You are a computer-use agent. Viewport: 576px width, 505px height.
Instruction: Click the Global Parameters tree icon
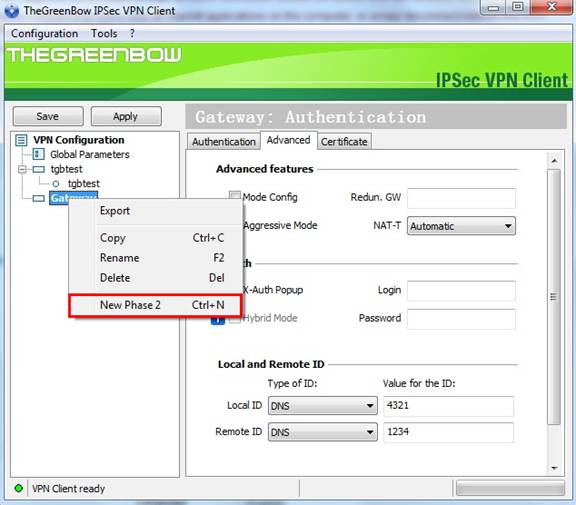pyautogui.click(x=39, y=154)
